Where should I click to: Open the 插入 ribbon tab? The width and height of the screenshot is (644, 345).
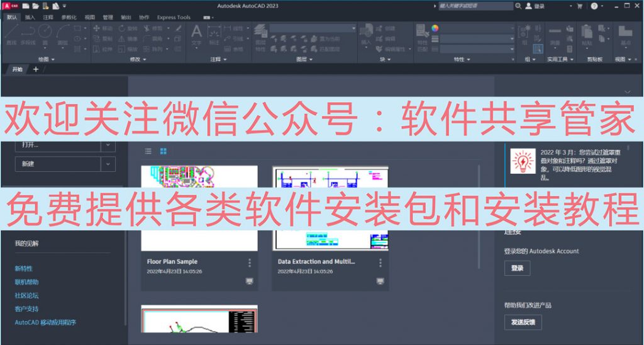pos(30,17)
